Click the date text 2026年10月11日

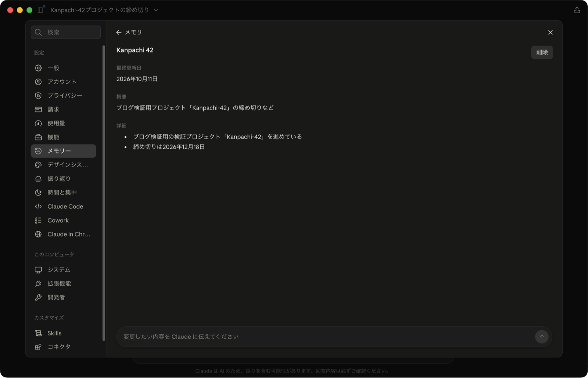137,79
